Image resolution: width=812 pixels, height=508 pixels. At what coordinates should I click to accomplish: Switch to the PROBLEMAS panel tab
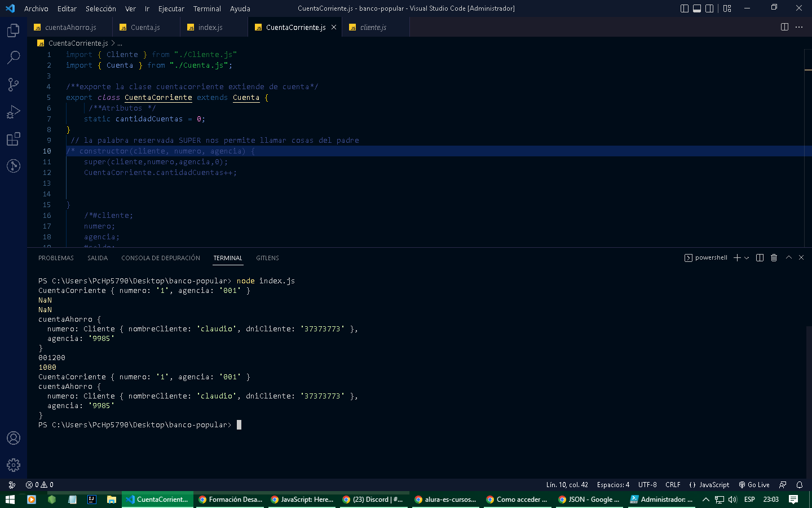pos(56,258)
